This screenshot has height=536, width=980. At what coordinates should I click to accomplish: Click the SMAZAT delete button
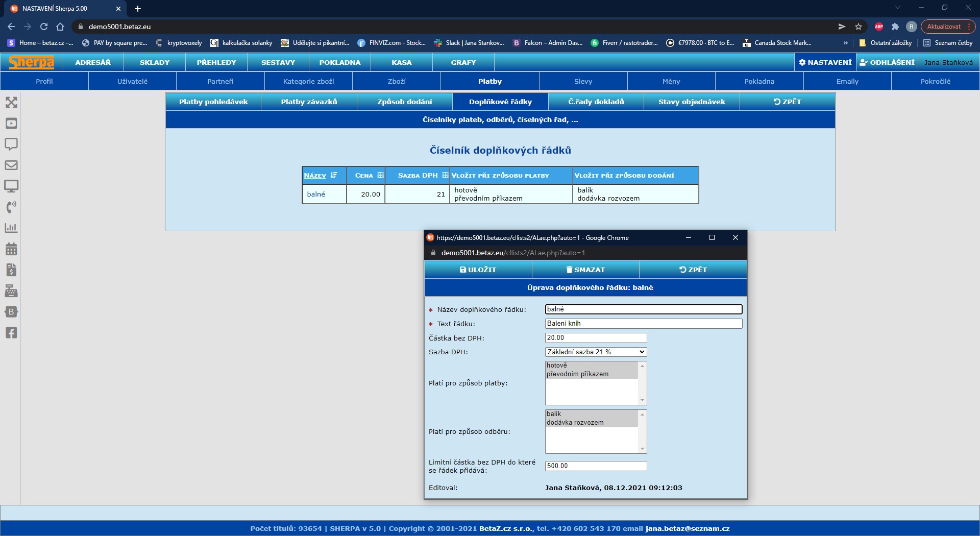tap(585, 270)
